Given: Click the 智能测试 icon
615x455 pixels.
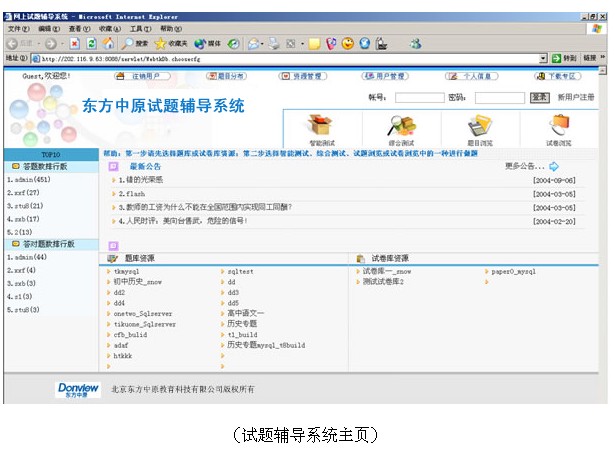Looking at the screenshot, I should [322, 127].
